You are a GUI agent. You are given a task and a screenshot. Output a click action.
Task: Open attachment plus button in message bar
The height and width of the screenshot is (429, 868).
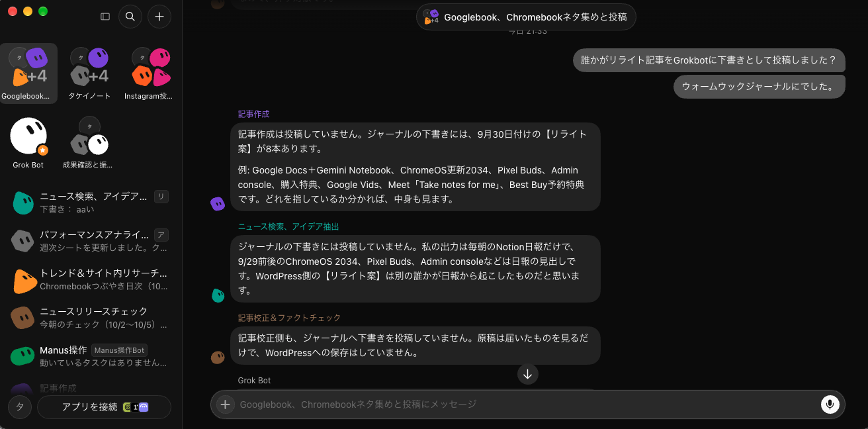tap(226, 405)
